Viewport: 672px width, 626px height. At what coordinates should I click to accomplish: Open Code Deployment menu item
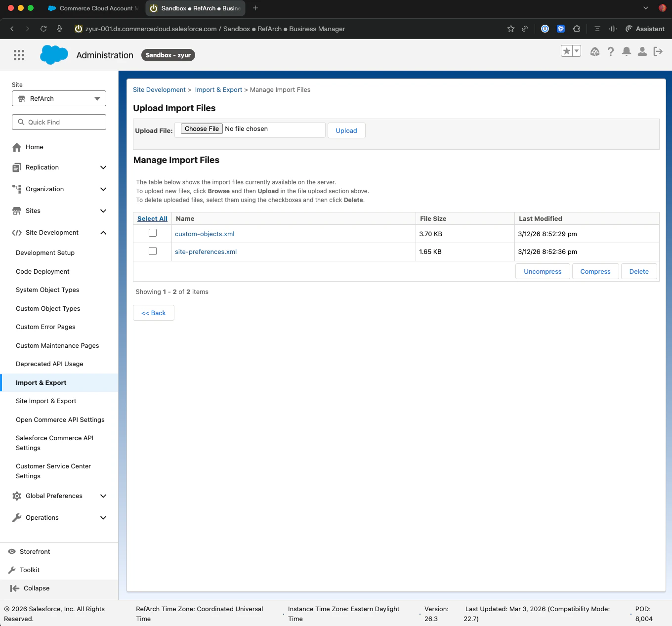42,271
